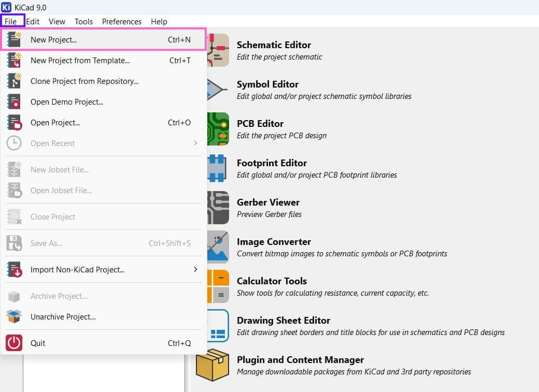
Task: Click the Gerber Viewer launcher icon
Action: tap(218, 208)
